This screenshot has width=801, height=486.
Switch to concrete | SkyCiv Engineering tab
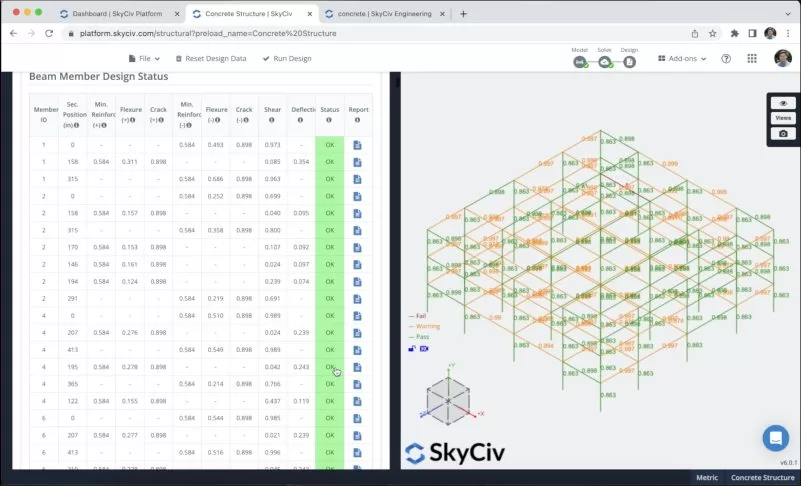[385, 14]
